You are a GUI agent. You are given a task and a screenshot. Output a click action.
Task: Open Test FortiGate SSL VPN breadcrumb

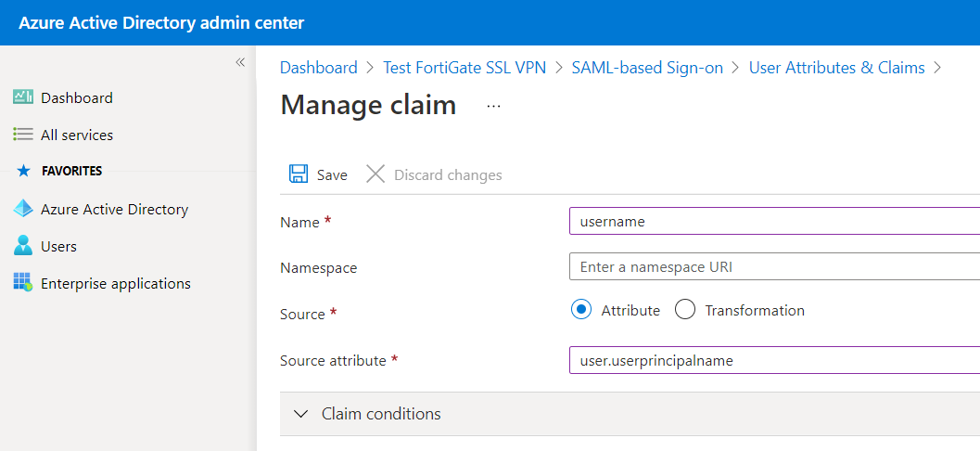pos(464,68)
